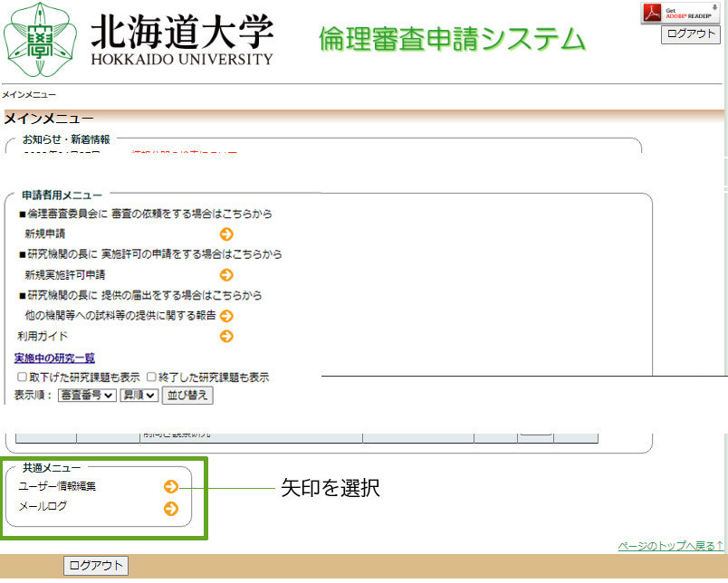Check 終了した研究課題も表示
Screen dimensions: 728x583
tap(149, 377)
